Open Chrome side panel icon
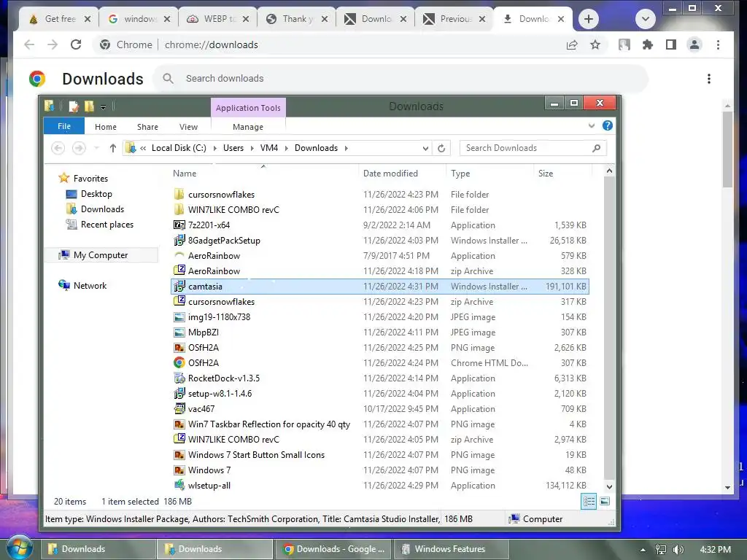Screen dimensions: 747x560 point(671,44)
